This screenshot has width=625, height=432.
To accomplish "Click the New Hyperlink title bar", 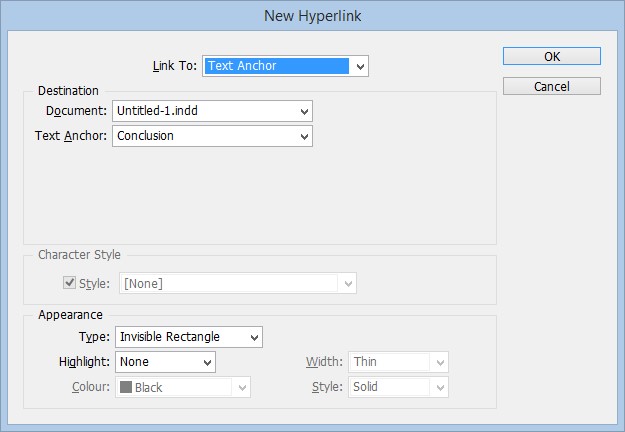I will coord(312,16).
